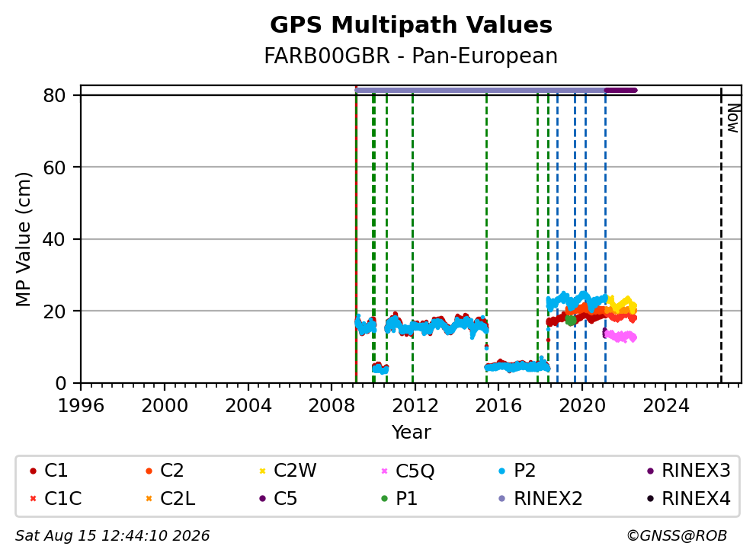
Task: Click the RINEX4 legend entry
Action: pyautogui.click(x=689, y=499)
